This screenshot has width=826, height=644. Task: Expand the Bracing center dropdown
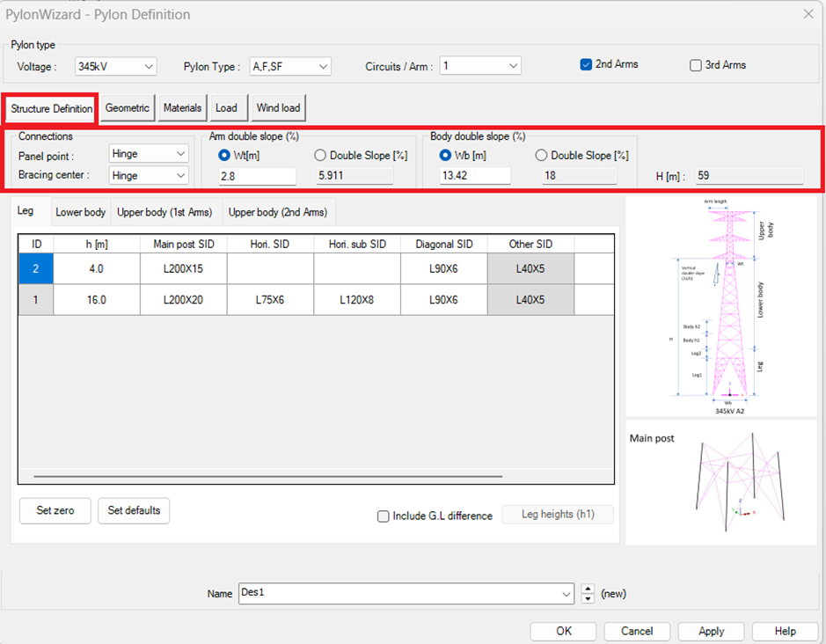[x=149, y=175]
